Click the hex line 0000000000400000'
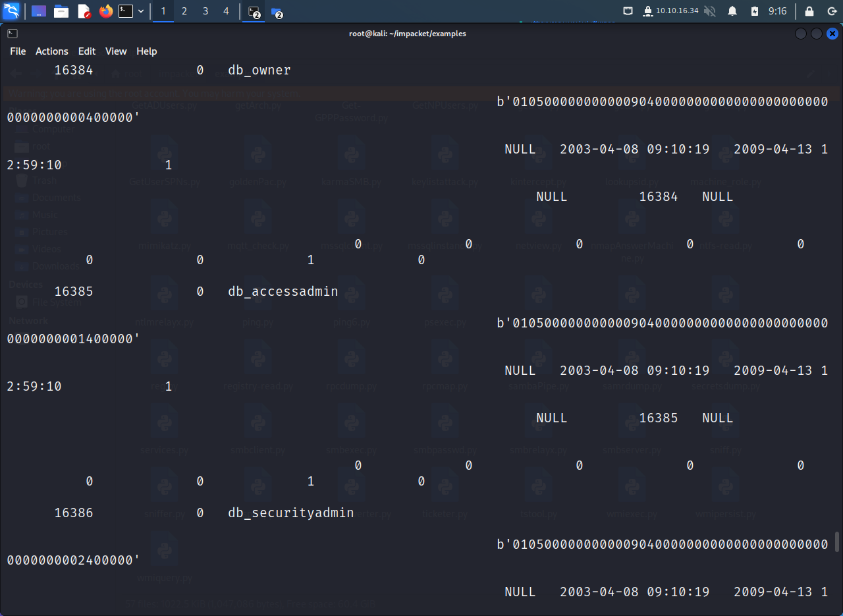The width and height of the screenshot is (843, 616). click(x=73, y=118)
